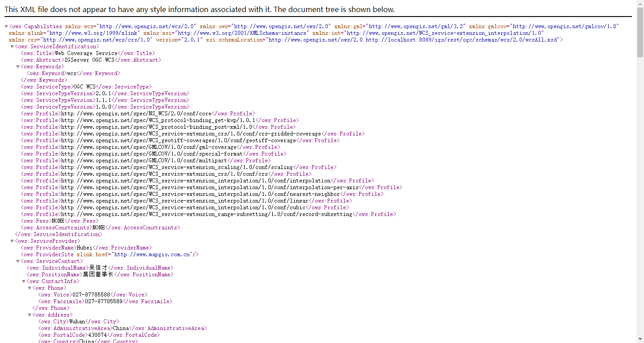Click the scrollbar down arrow

[640, 339]
